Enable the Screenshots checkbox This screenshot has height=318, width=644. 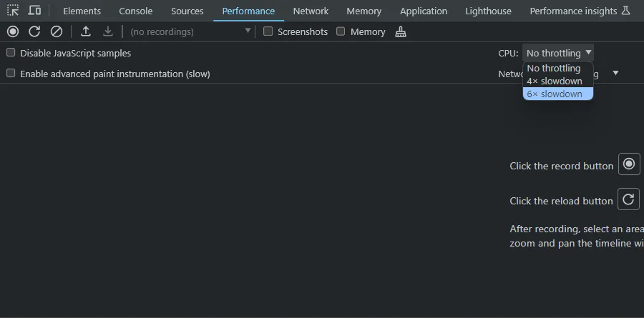coord(268,31)
